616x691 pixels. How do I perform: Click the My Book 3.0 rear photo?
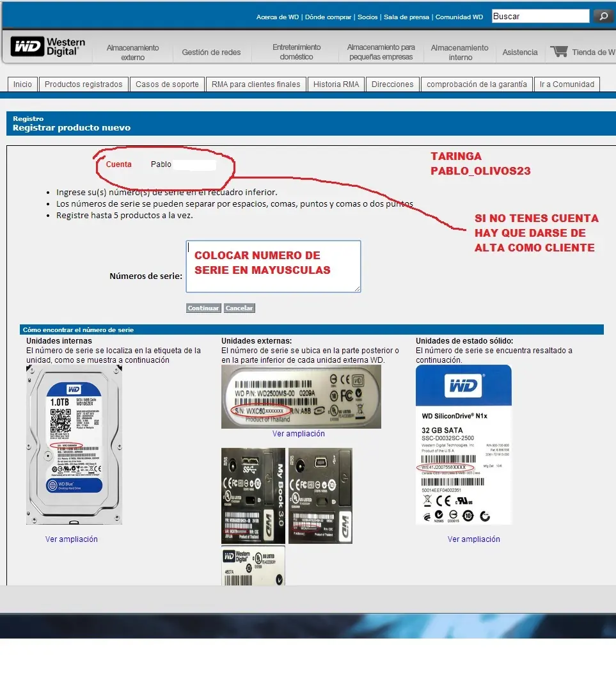tap(253, 496)
